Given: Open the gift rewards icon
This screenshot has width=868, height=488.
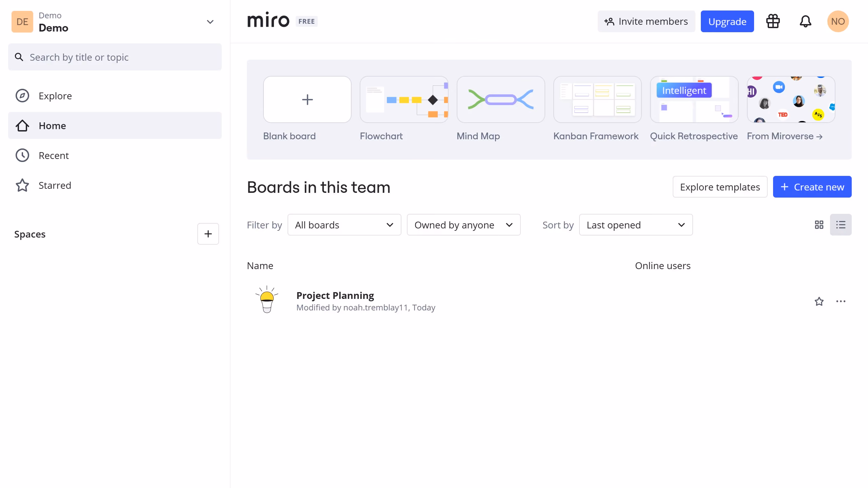Looking at the screenshot, I should point(773,21).
